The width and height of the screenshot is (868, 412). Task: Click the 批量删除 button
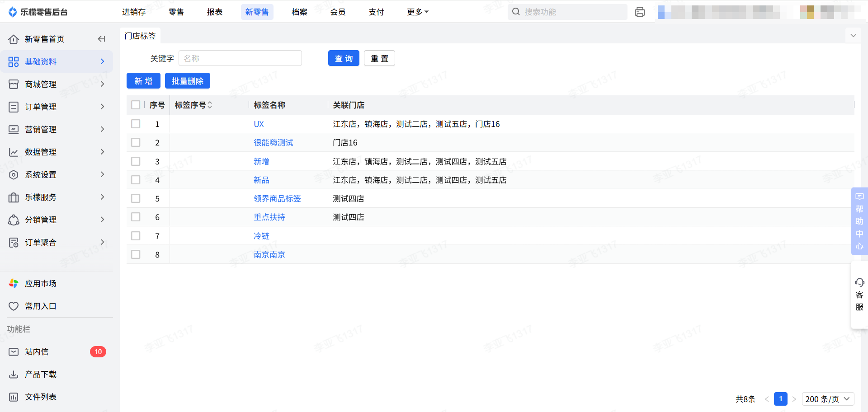pyautogui.click(x=188, y=81)
